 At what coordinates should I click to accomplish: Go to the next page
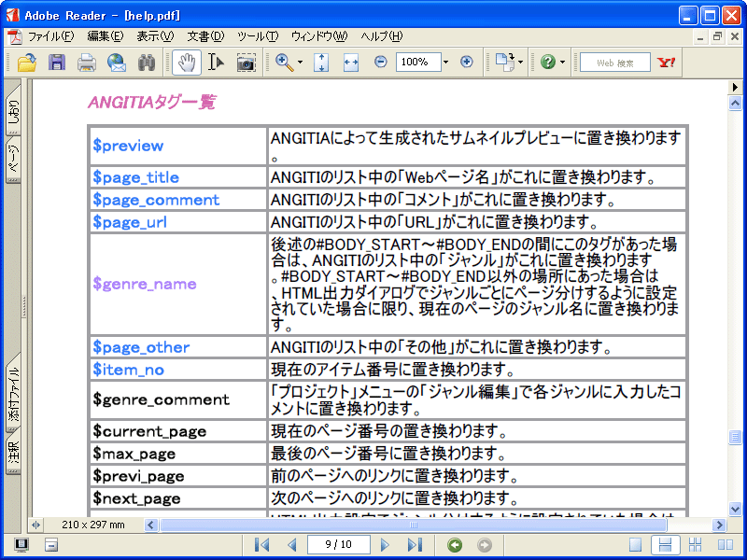tap(385, 544)
